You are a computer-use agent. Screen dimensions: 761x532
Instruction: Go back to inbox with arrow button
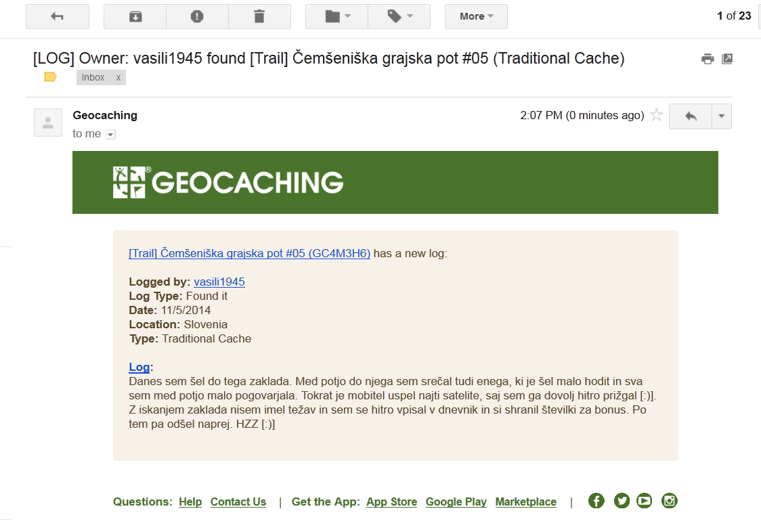point(58,16)
